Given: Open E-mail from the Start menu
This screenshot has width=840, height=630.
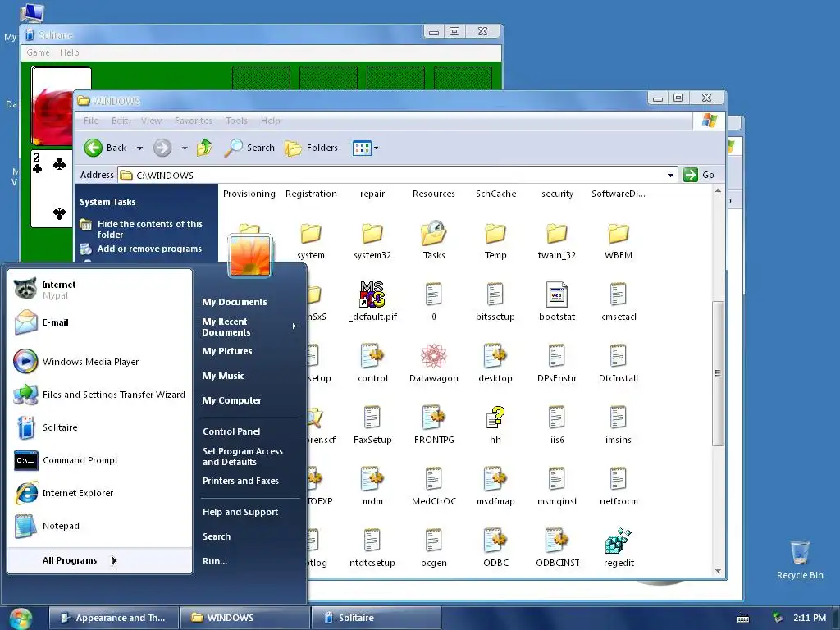Looking at the screenshot, I should pyautogui.click(x=99, y=322).
